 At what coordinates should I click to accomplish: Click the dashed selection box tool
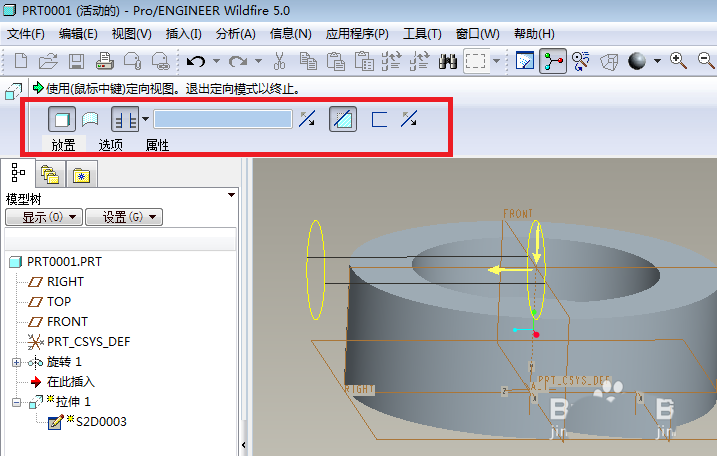(476, 61)
